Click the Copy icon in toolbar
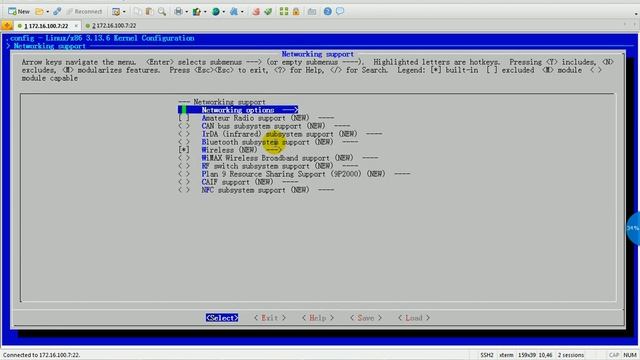 (x=138, y=11)
